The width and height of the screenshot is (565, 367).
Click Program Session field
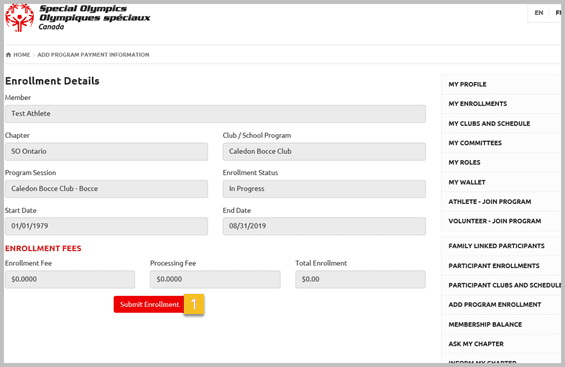point(106,189)
